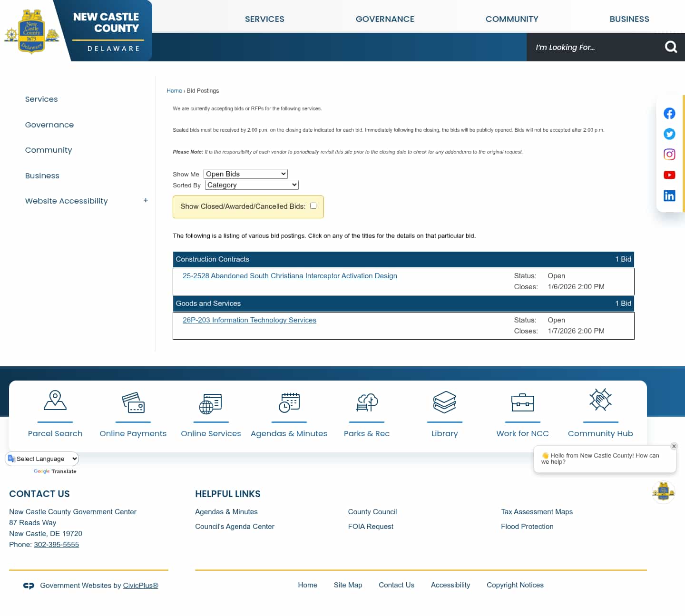Open the Facebook social media icon
Viewport: 685px width, 616px height.
(669, 113)
